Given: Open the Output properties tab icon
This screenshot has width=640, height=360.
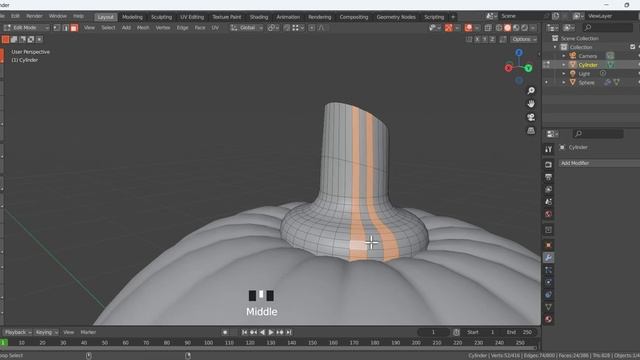Looking at the screenshot, I should tap(548, 177).
